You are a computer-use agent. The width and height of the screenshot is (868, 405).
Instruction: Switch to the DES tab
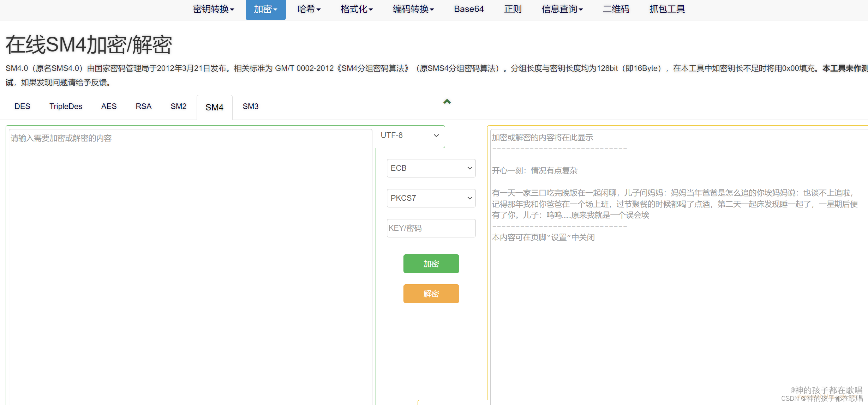coord(22,106)
